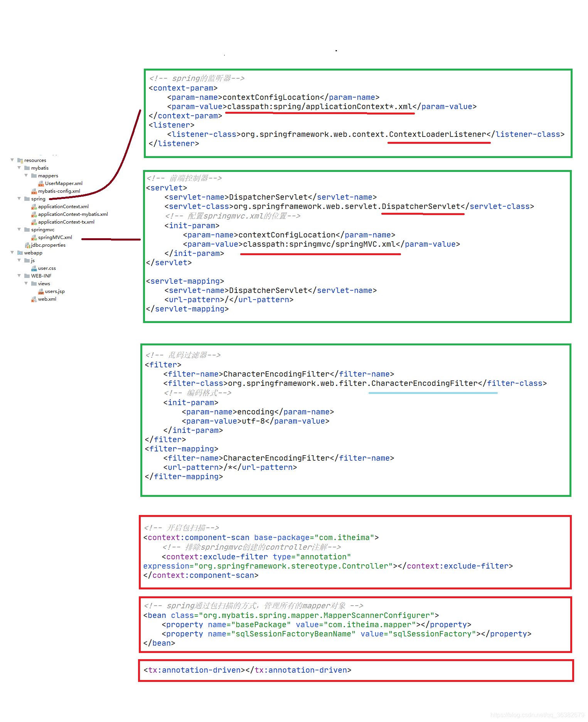Collapse the mybatis folder node

coord(19,168)
